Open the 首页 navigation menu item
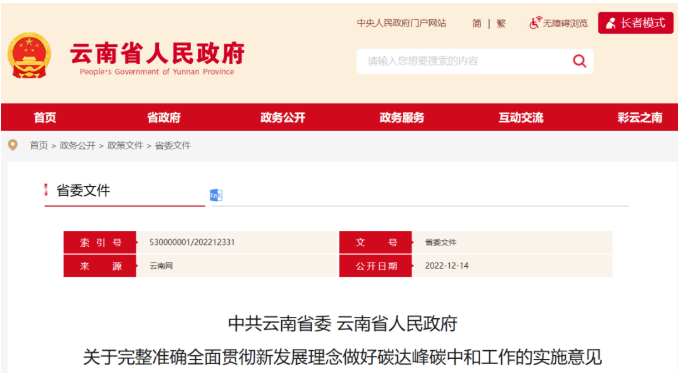Viewport: 680px width, 373px height. (45, 118)
